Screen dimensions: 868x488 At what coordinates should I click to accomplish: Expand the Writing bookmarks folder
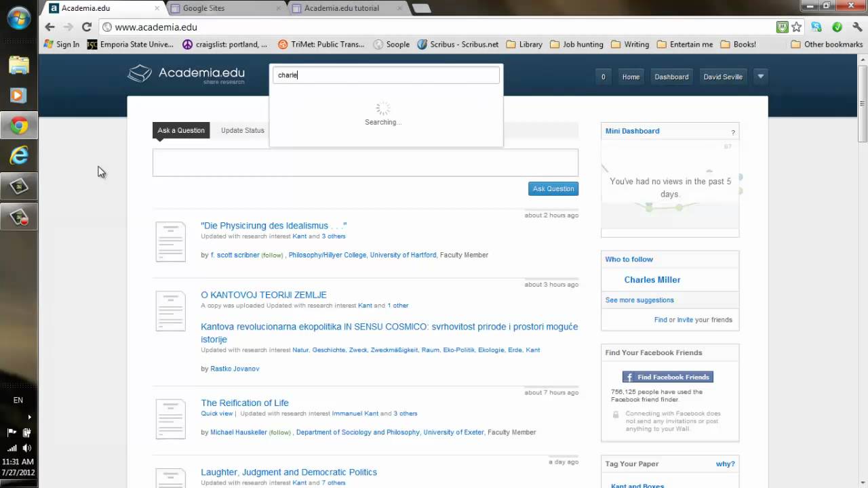(x=630, y=44)
